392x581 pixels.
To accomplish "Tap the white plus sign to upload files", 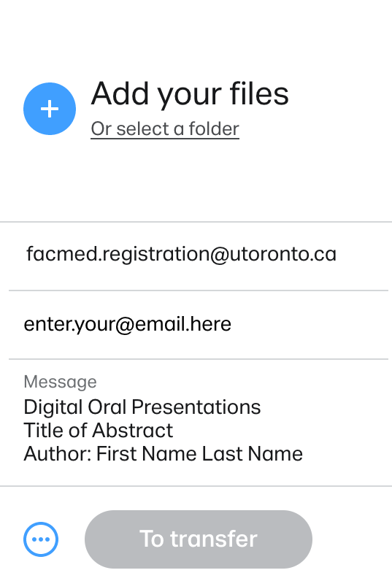I will click(50, 109).
